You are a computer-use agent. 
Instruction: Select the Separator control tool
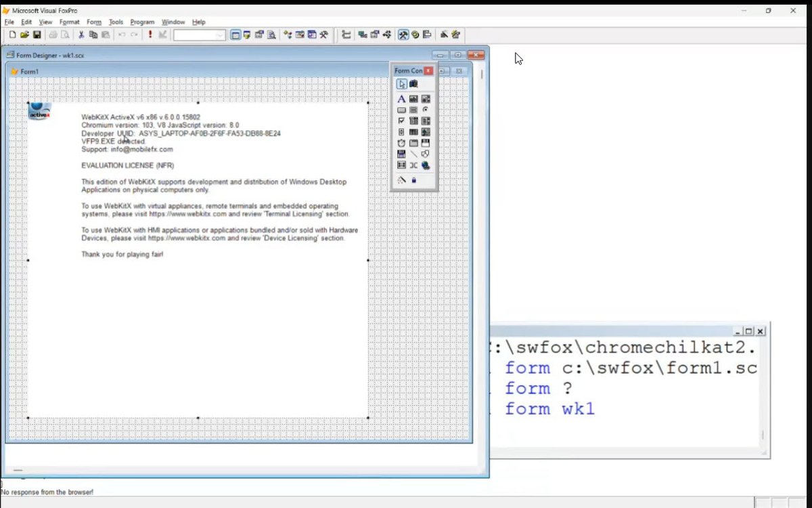pos(413,165)
